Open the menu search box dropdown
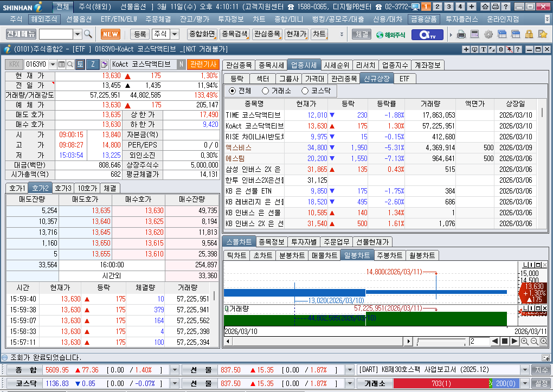The width and height of the screenshot is (553, 392). 78,34
